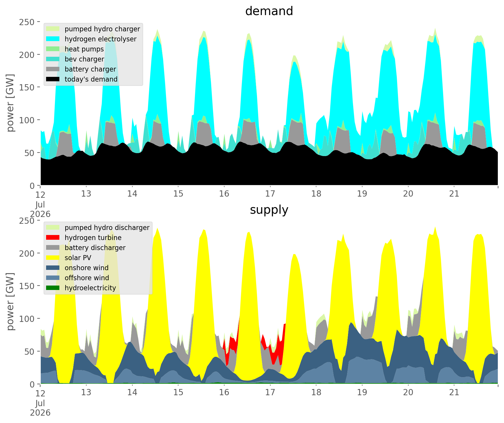504x423 pixels.
Task: Click the battery discharger grey legend swatch
Action: (x=53, y=248)
